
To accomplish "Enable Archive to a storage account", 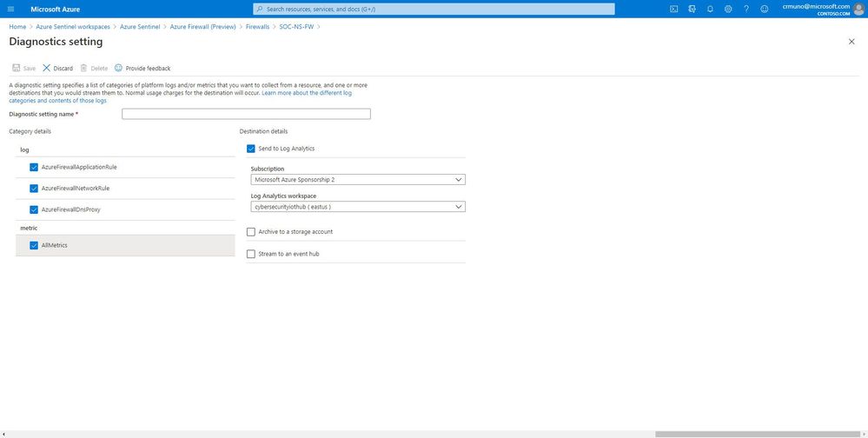I will [x=251, y=232].
